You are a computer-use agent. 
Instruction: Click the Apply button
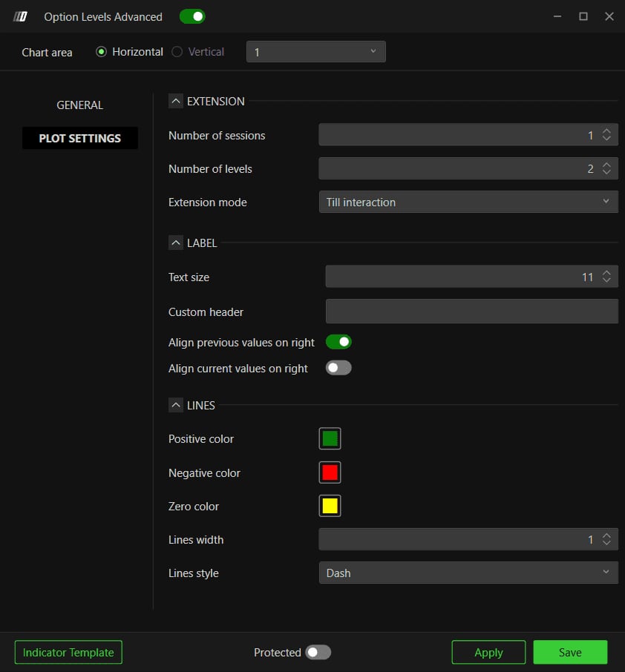(488, 652)
